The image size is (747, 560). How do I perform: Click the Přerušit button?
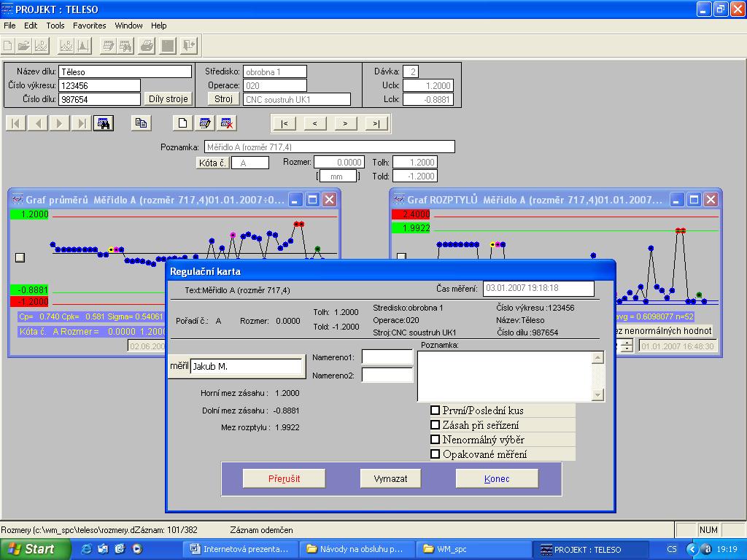[x=284, y=478]
